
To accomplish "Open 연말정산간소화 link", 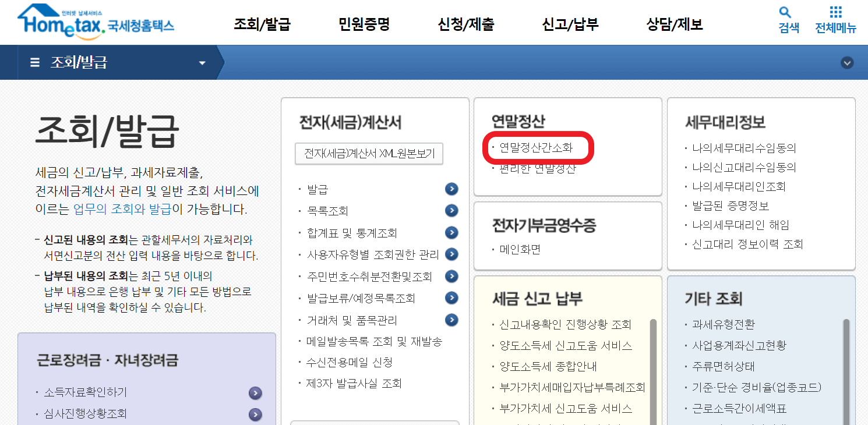I will click(536, 148).
